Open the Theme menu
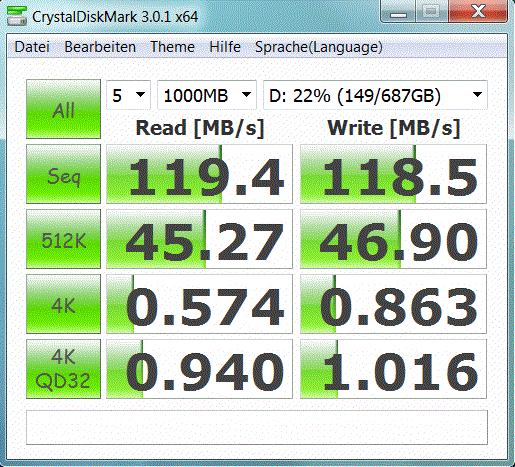The image size is (515, 467). tap(172, 47)
